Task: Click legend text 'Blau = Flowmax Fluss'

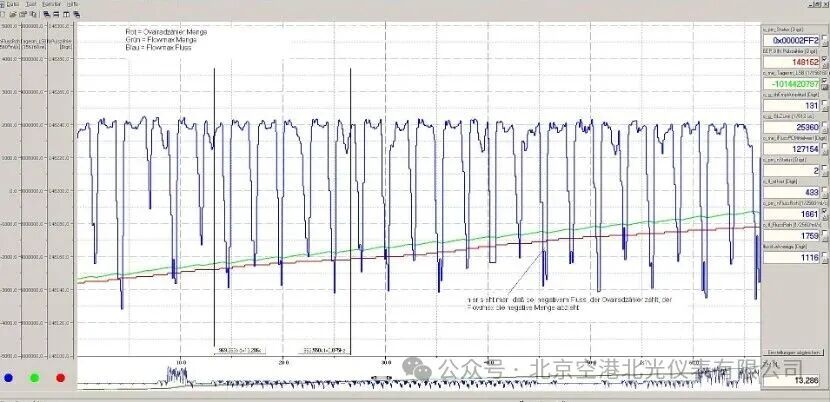Action: point(158,47)
